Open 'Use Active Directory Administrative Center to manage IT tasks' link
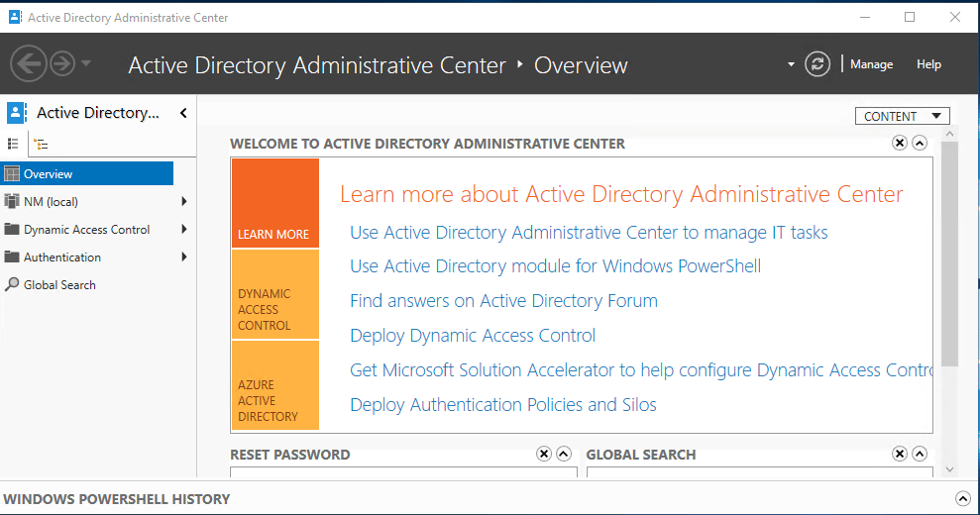The height and width of the screenshot is (515, 980). (x=589, y=233)
